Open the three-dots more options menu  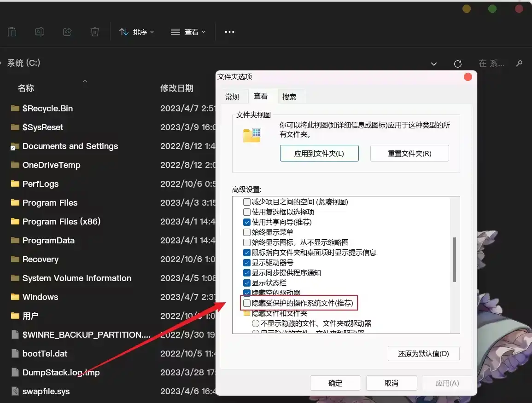pos(229,32)
